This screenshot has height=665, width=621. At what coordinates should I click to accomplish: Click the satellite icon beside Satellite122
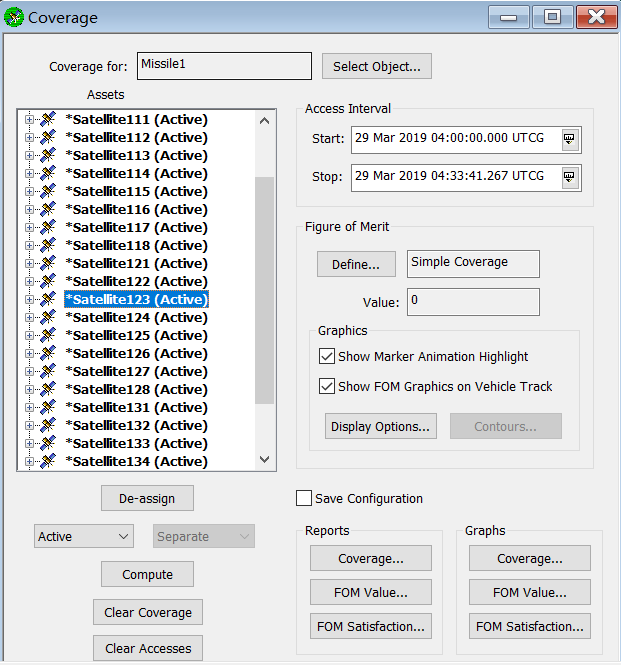[x=48, y=282]
